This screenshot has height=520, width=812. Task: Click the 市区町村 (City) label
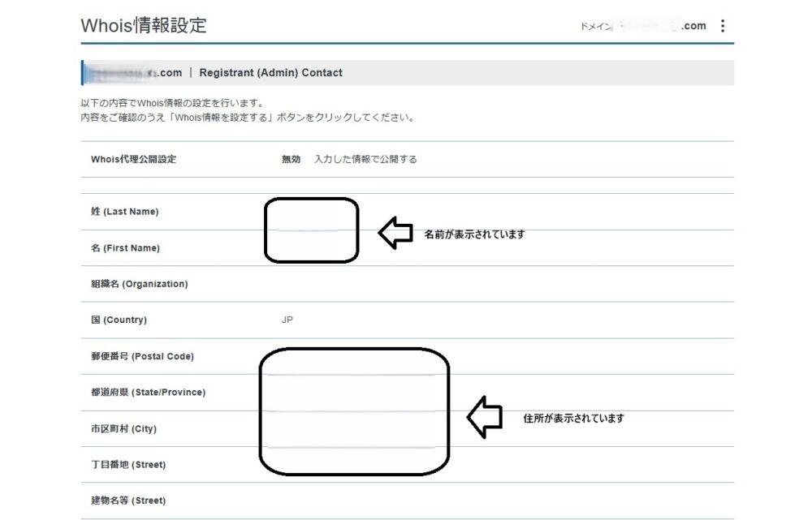click(x=123, y=428)
